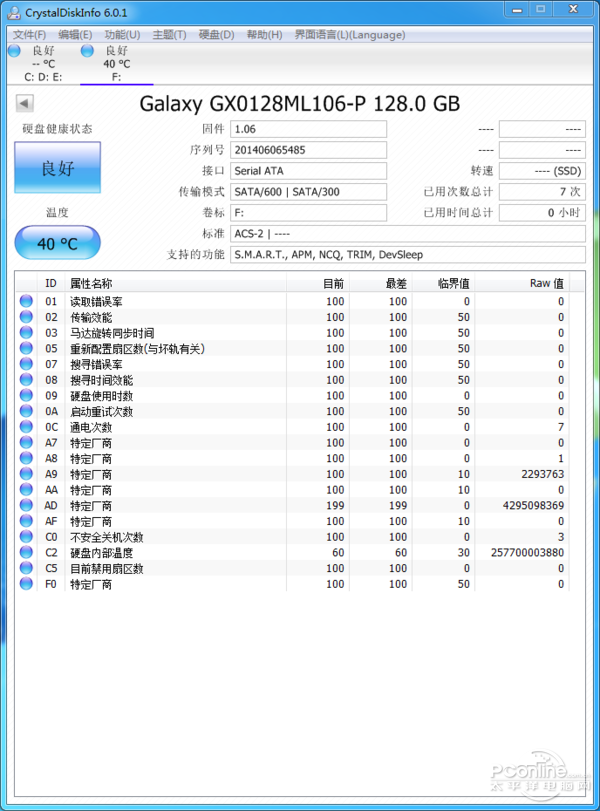Click status icon for attribute 0A 启动重试次数
The image size is (600, 811).
click(26, 411)
